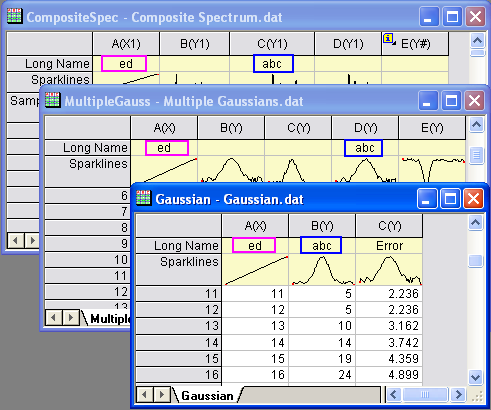
Task: Click scroll up arrow in MultipleGauss window
Action: tap(476, 125)
